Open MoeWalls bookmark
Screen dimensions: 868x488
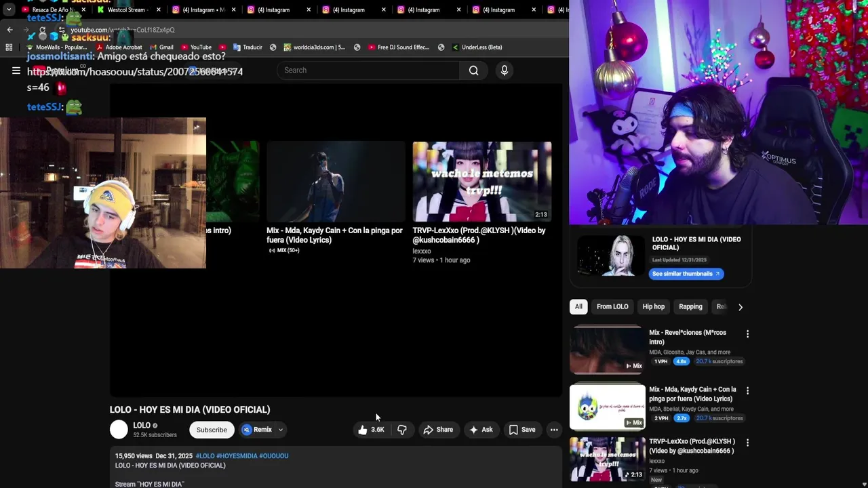pyautogui.click(x=56, y=47)
